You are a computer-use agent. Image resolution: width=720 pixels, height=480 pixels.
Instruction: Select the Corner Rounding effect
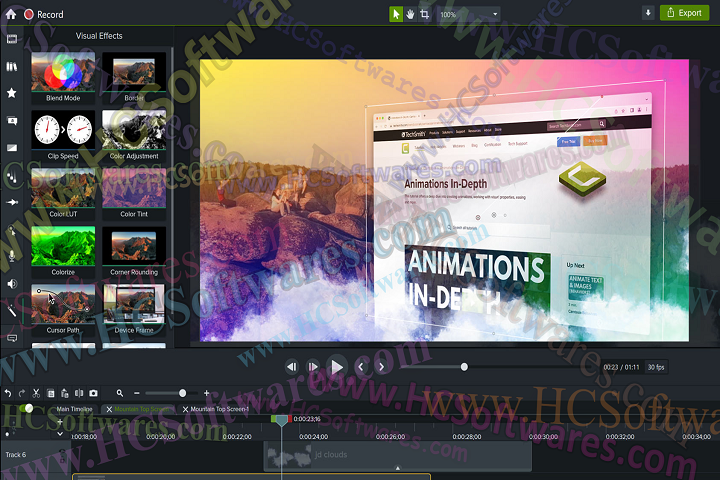tap(134, 252)
